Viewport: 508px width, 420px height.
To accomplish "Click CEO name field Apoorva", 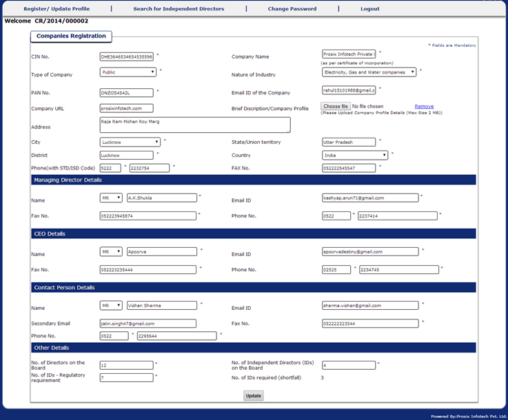I will [x=162, y=252].
